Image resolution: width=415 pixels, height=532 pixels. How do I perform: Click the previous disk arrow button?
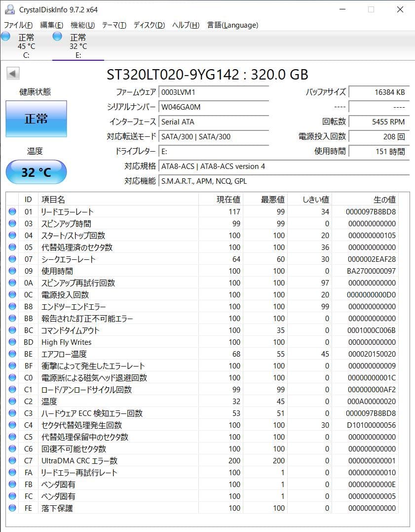[x=13, y=74]
